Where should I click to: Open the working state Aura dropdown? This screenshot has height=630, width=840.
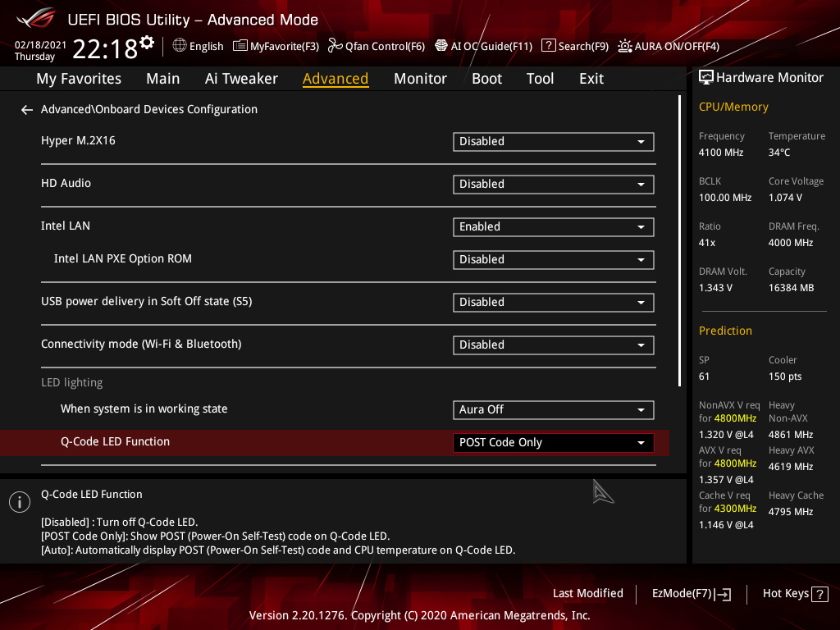[x=554, y=410]
